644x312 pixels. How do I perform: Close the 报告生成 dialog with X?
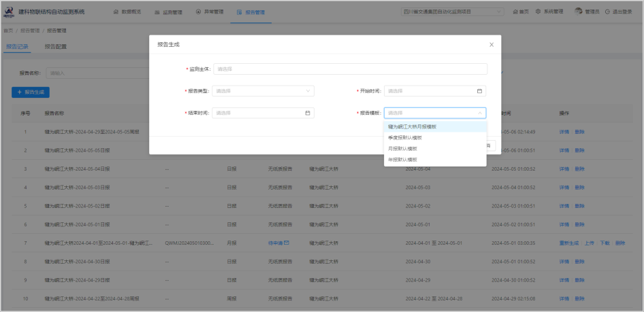tap(492, 45)
